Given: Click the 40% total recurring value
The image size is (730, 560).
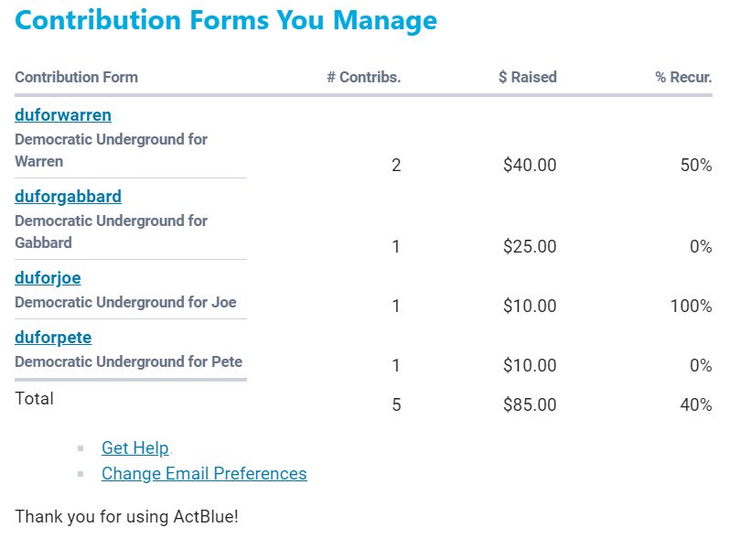Looking at the screenshot, I should pos(696,404).
